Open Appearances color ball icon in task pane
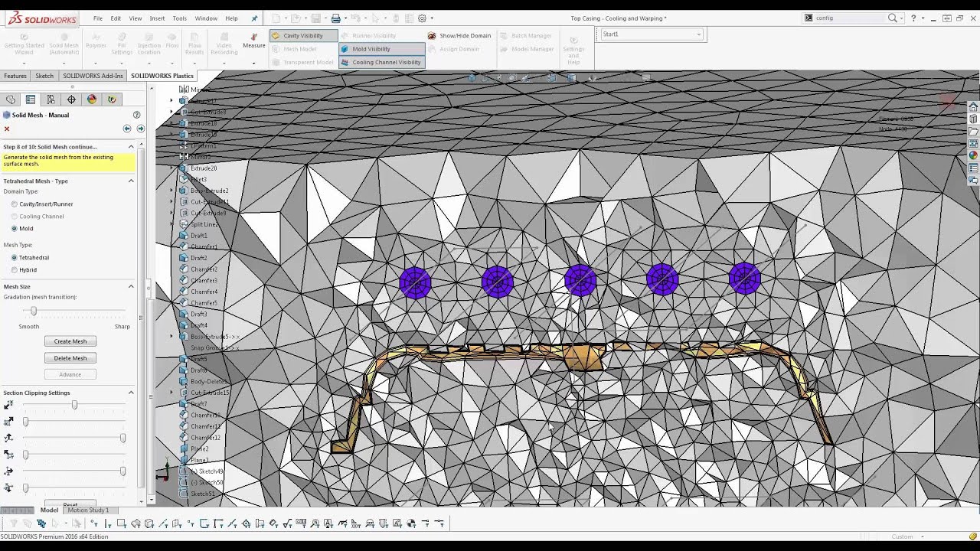The image size is (980, 551). (973, 156)
